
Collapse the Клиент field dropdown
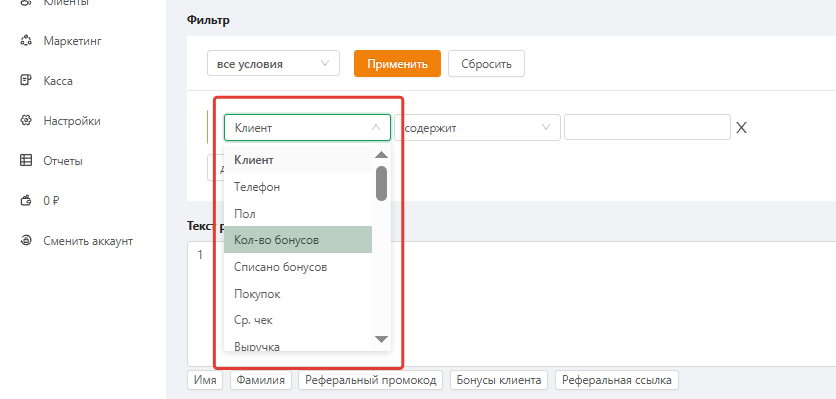click(307, 127)
